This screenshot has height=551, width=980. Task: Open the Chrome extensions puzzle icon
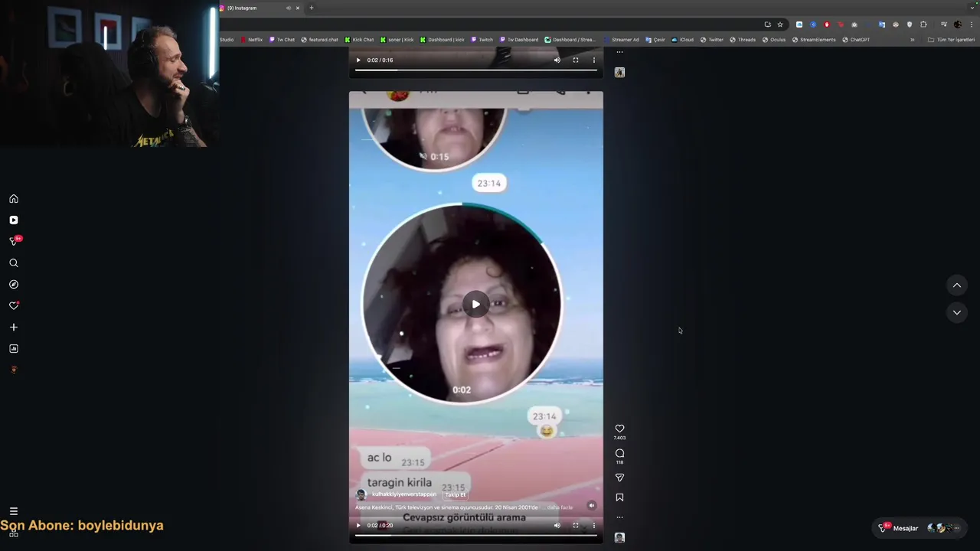pos(923,24)
